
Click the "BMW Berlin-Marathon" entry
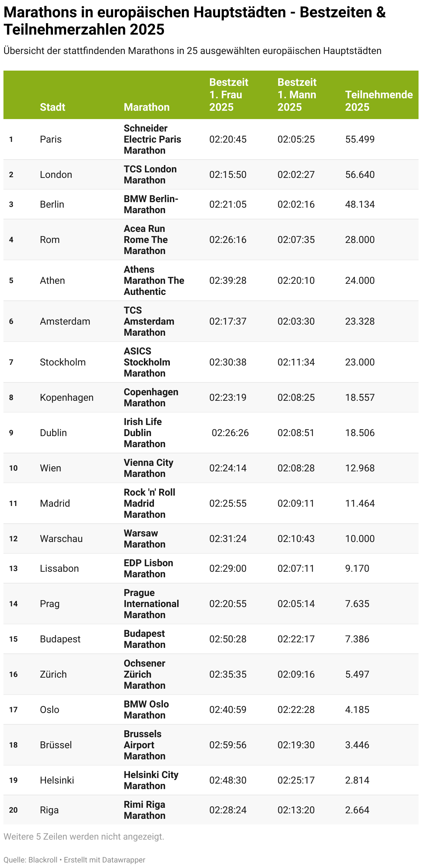151,204
